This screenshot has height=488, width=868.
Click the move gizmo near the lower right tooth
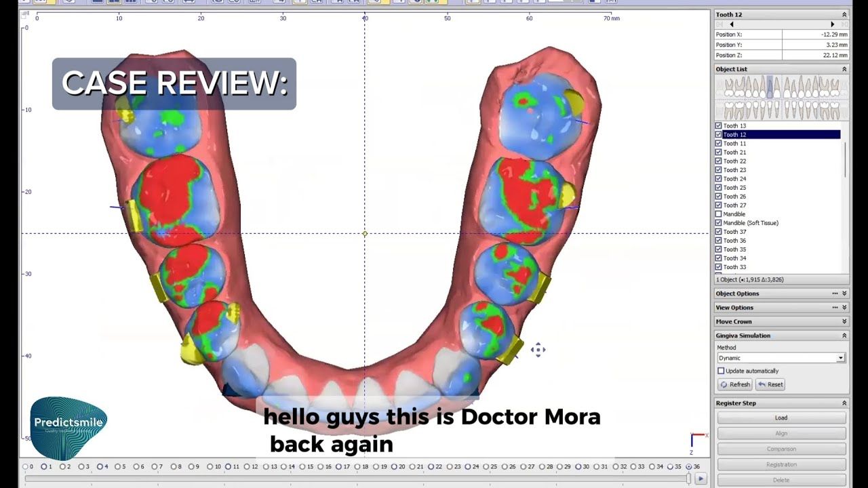pos(538,350)
